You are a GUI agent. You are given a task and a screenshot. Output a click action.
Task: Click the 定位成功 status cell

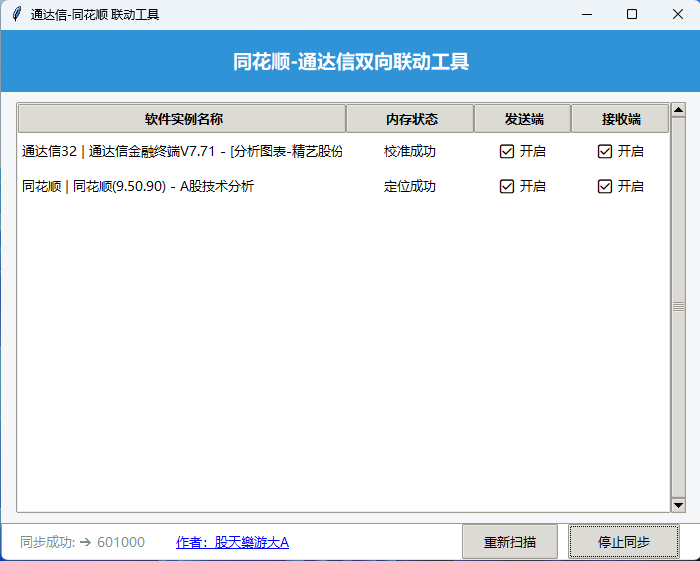pyautogui.click(x=409, y=186)
